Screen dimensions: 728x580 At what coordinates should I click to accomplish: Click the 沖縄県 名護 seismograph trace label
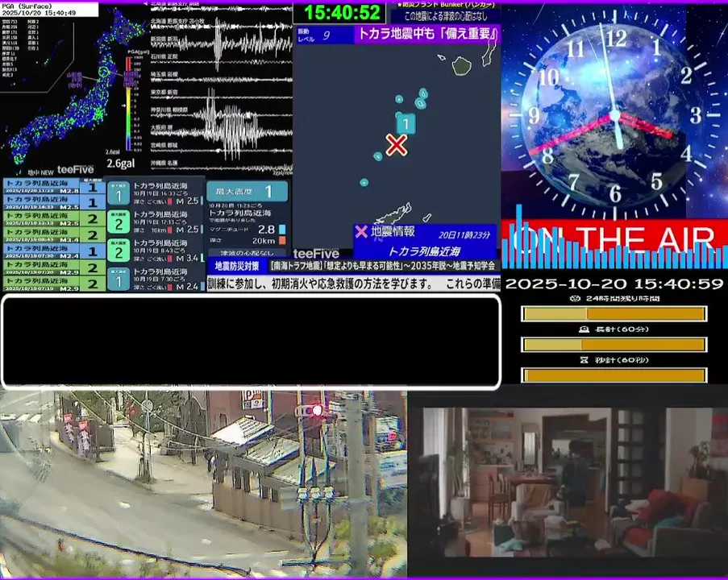164,163
